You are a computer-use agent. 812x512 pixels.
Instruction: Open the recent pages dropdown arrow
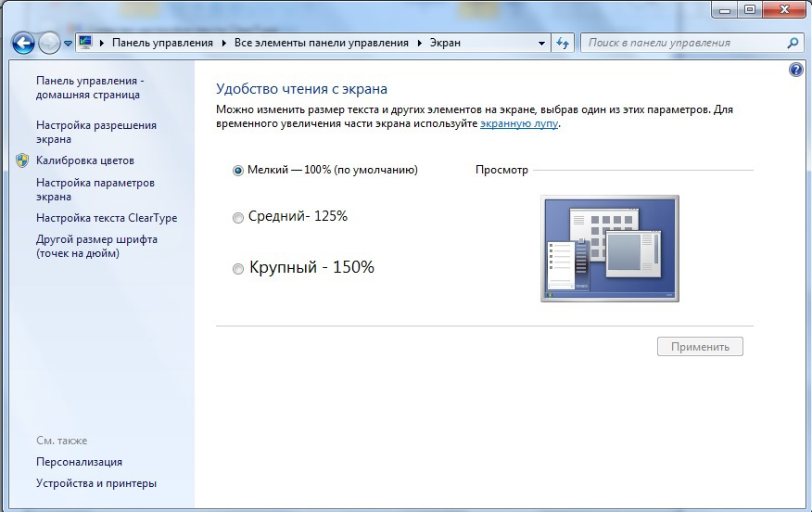(68, 44)
